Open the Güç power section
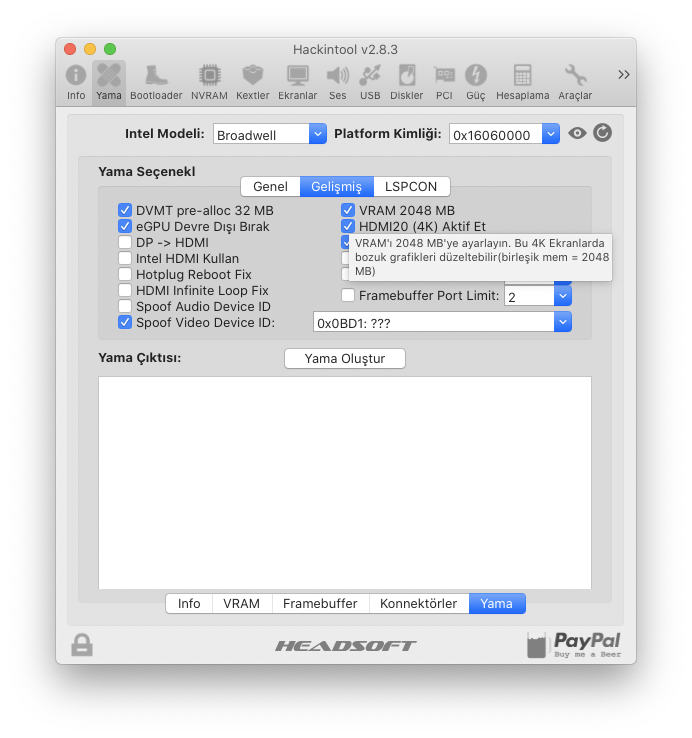The width and height of the screenshot is (692, 738). [x=476, y=81]
